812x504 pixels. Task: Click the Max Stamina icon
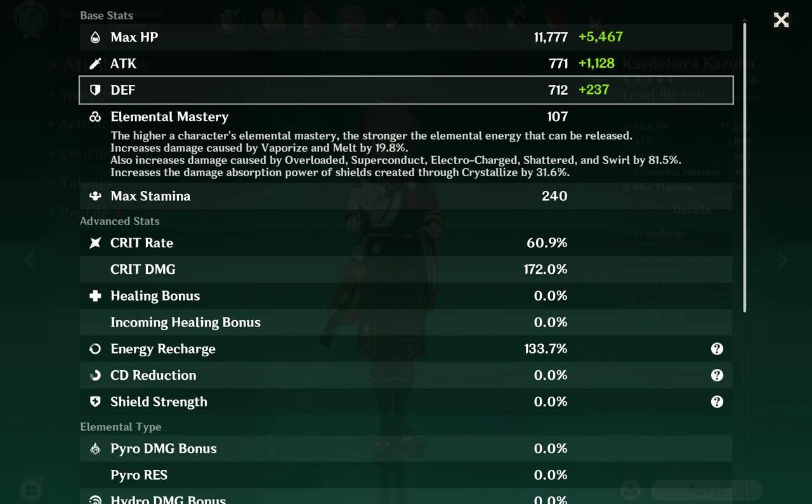click(x=95, y=196)
